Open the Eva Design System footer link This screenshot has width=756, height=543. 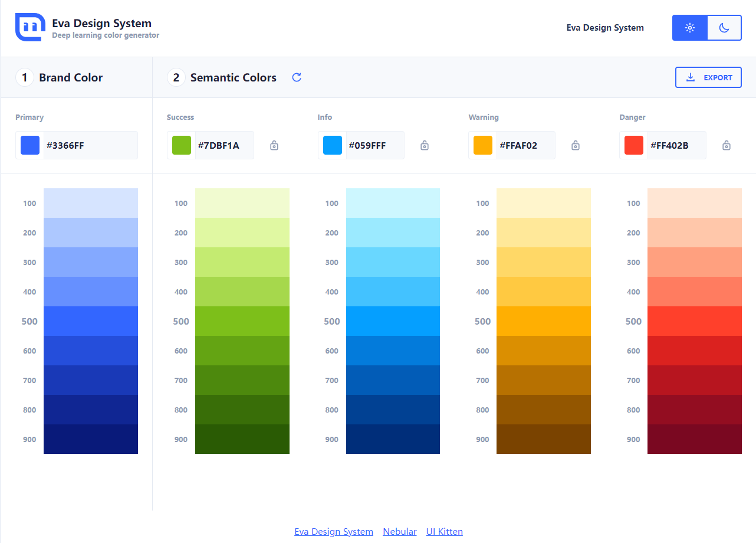pos(333,531)
